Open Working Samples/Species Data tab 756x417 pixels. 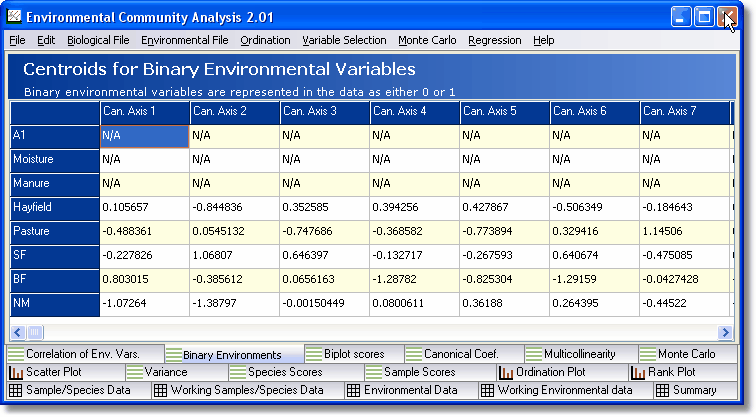coord(248,390)
